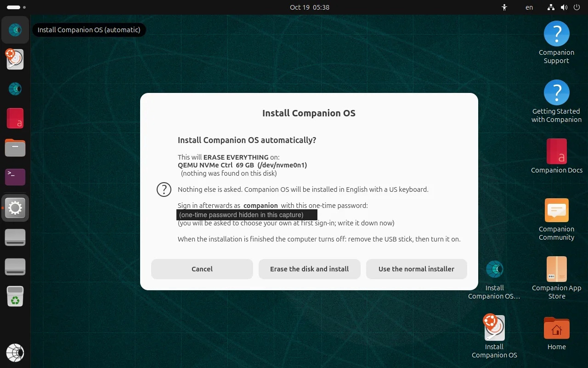Switch keyboard layout via en indicator
The height and width of the screenshot is (368, 588).
[x=529, y=7]
